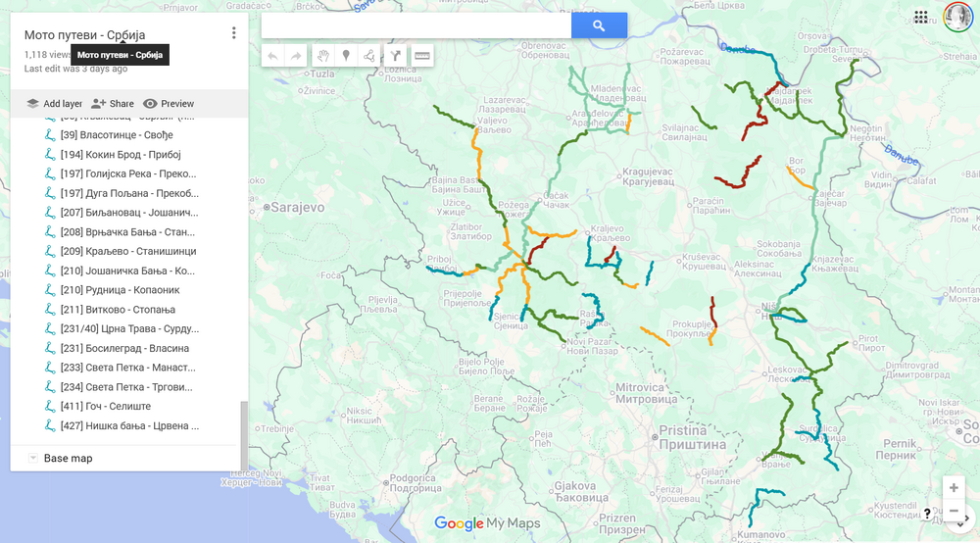Select the hand pan tool
The image size is (980, 543).
322,56
